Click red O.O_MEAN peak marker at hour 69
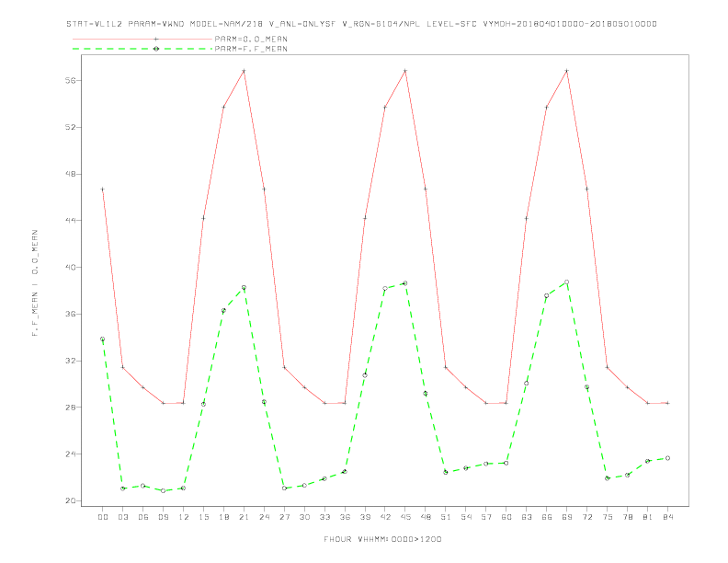The width and height of the screenshot is (728, 563). point(567,71)
